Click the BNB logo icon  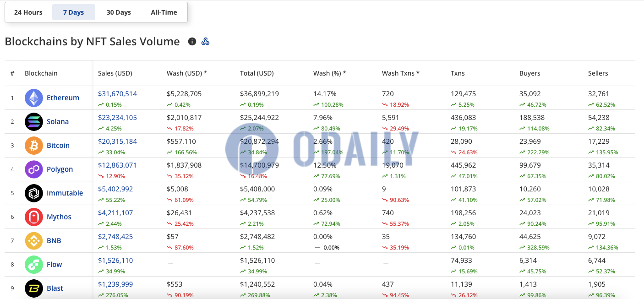pyautogui.click(x=34, y=241)
